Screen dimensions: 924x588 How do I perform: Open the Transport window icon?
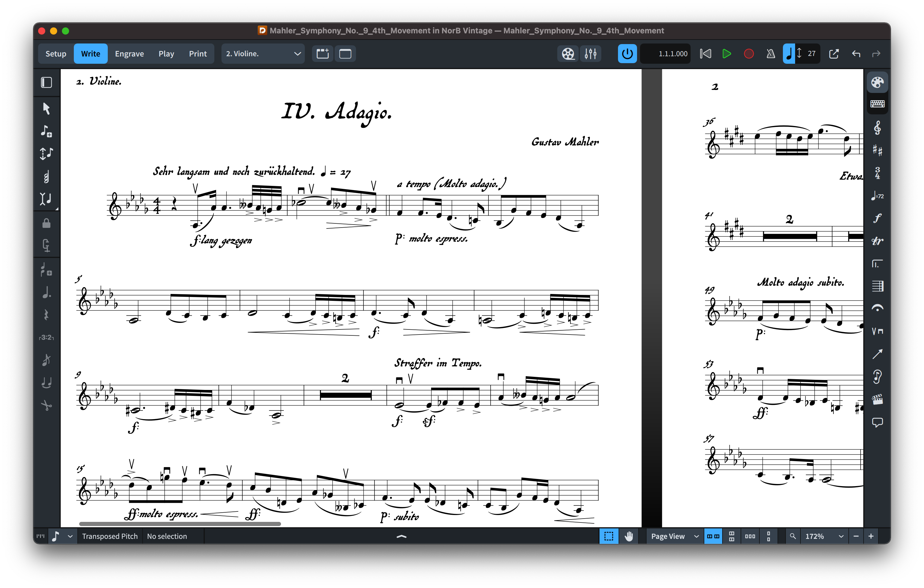pos(834,54)
